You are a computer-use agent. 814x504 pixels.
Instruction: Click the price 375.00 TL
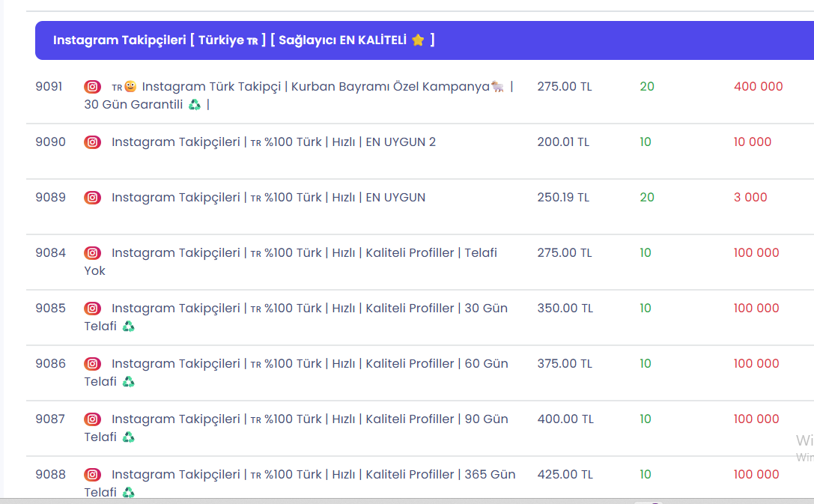(x=565, y=364)
